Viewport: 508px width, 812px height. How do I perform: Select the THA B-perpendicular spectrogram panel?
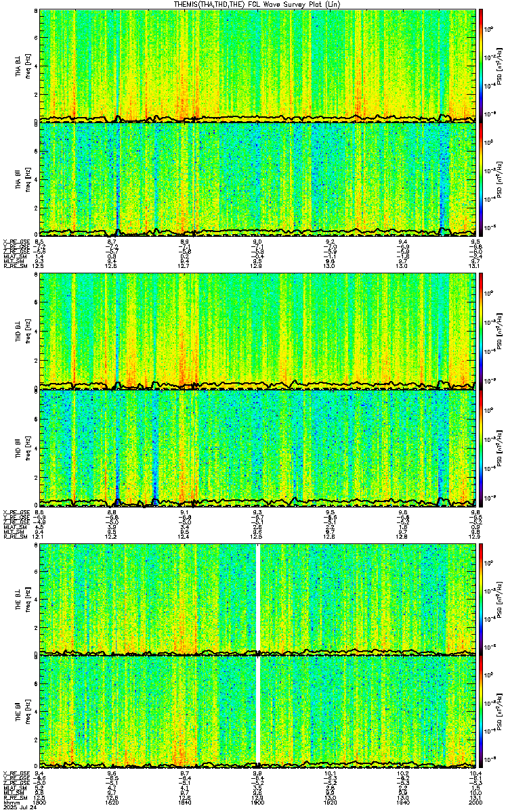tap(257, 66)
